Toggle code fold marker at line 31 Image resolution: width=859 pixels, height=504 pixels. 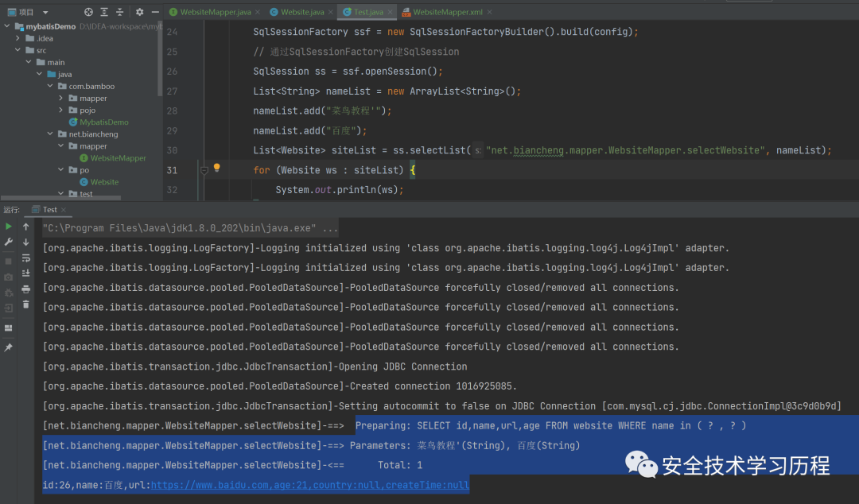[x=204, y=170]
